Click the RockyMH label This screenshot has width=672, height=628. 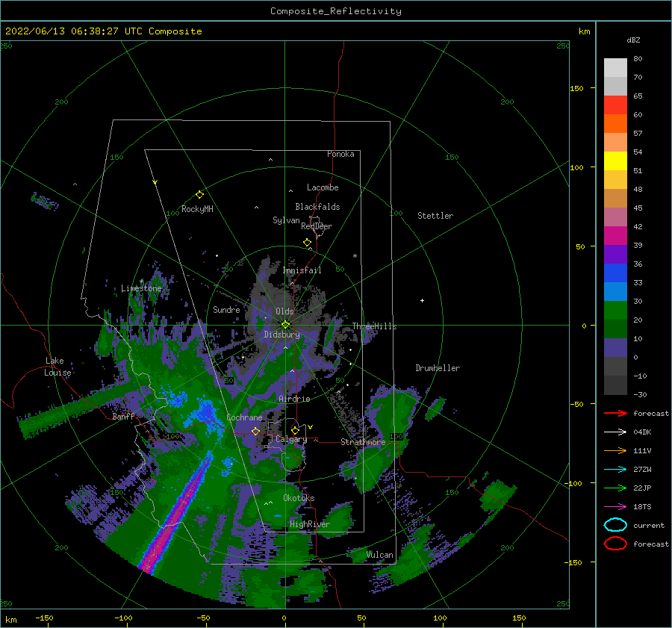tap(197, 209)
